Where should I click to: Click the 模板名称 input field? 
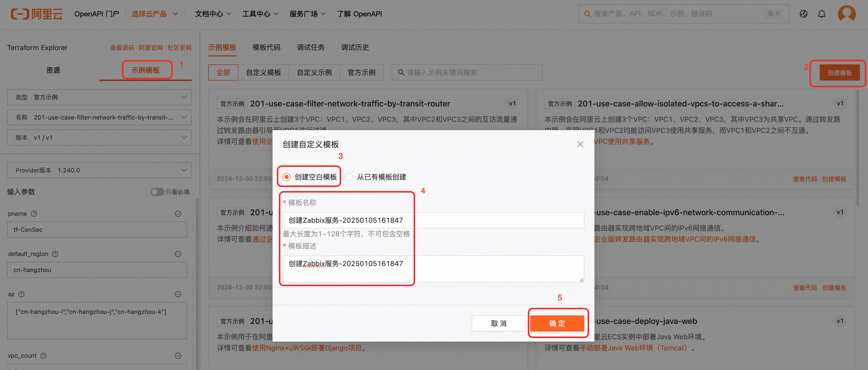point(433,220)
